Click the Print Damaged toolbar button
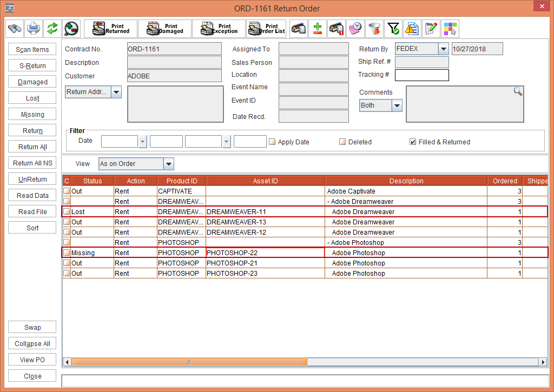This screenshot has height=392, width=554. 164,29
